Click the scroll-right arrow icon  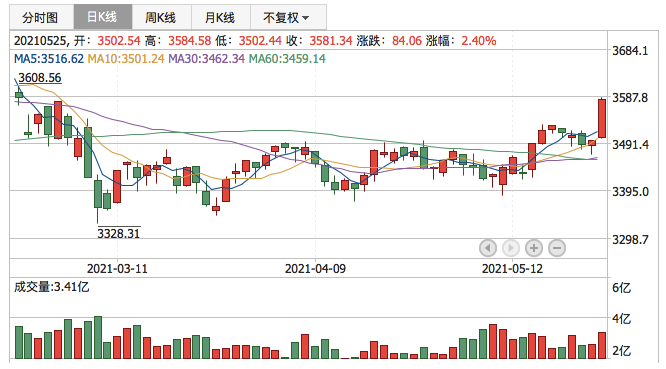click(511, 248)
